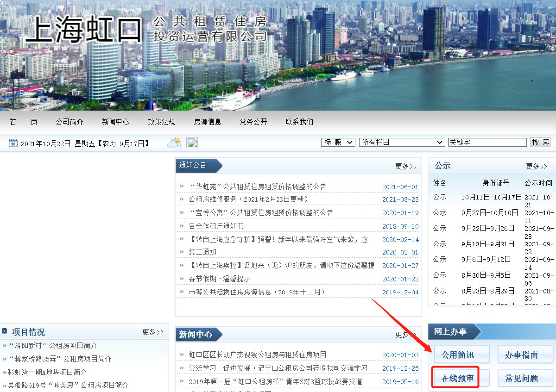
Task: Open "洛阳新村" 公租房项目简介 link
Action: [53, 345]
